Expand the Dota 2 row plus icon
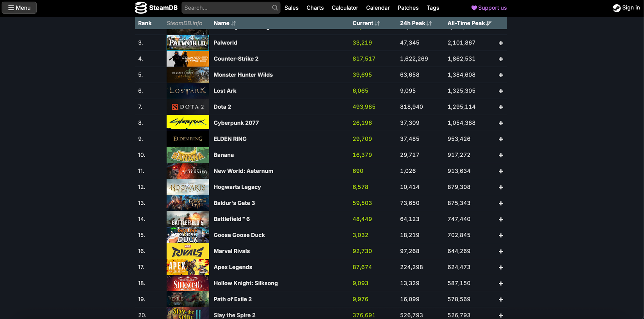Viewport: 644px width, 319px height. click(x=501, y=107)
